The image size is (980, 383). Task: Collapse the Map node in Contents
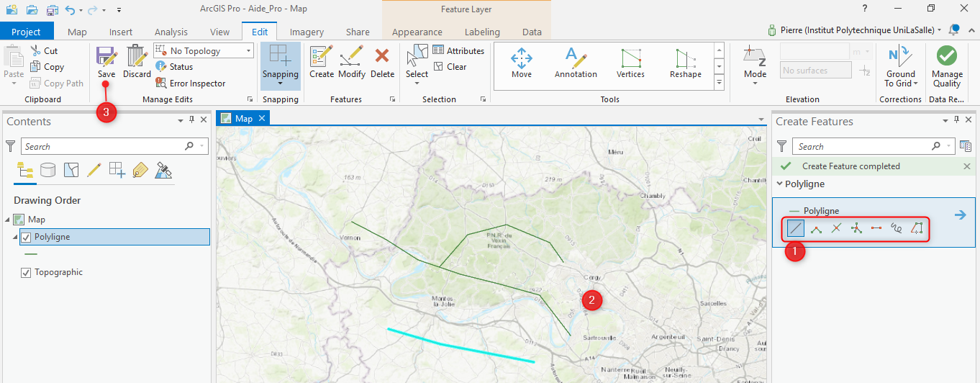click(6, 220)
